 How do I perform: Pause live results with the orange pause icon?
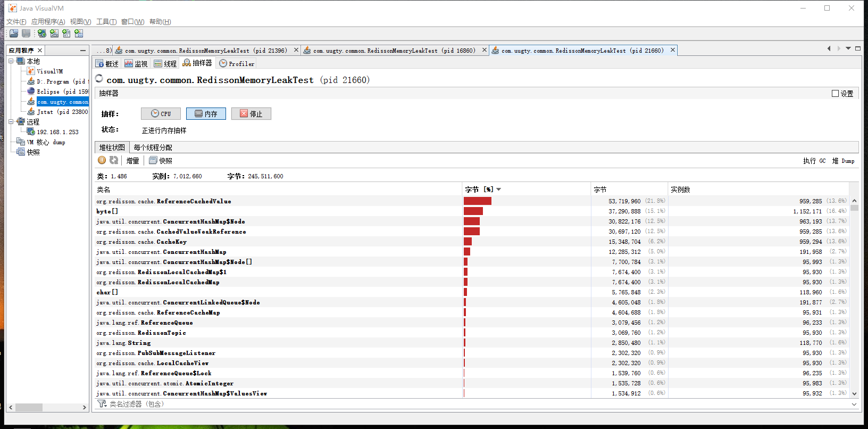coord(102,160)
